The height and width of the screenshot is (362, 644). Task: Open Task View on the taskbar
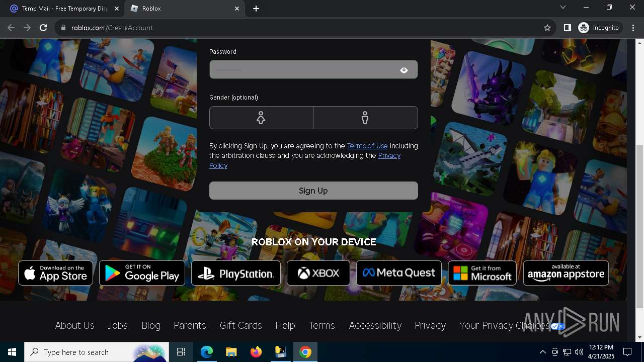tap(181, 352)
